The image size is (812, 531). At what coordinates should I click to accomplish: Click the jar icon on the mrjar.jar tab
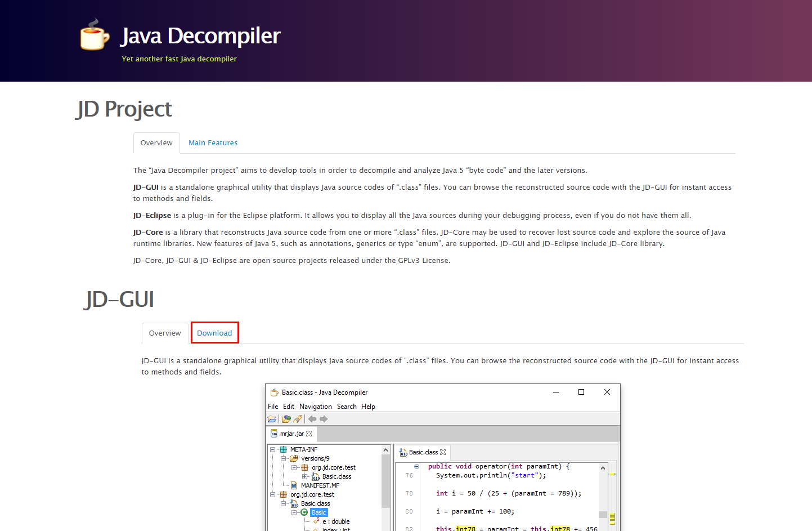coord(274,434)
